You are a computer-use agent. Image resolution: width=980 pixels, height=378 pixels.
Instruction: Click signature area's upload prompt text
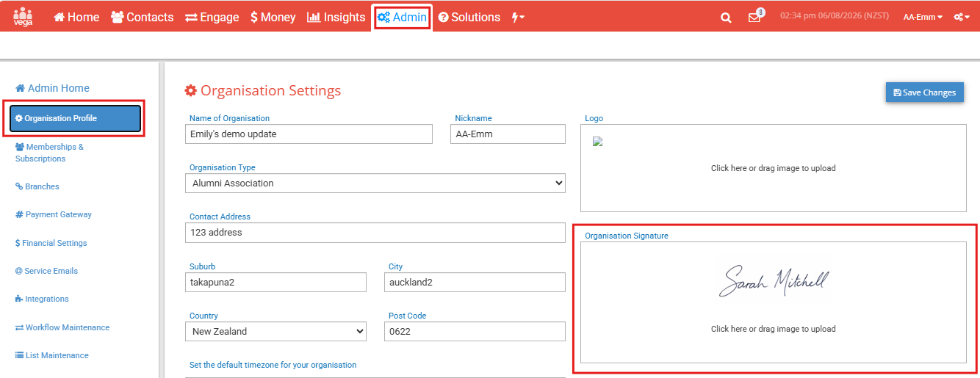774,329
